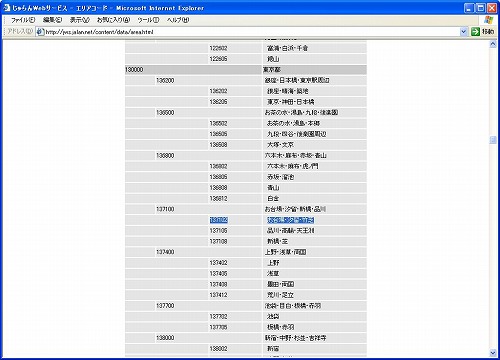The width and height of the screenshot is (500, 360).
Task: Click the Internet Explorer title bar icon
Action: point(6,8)
